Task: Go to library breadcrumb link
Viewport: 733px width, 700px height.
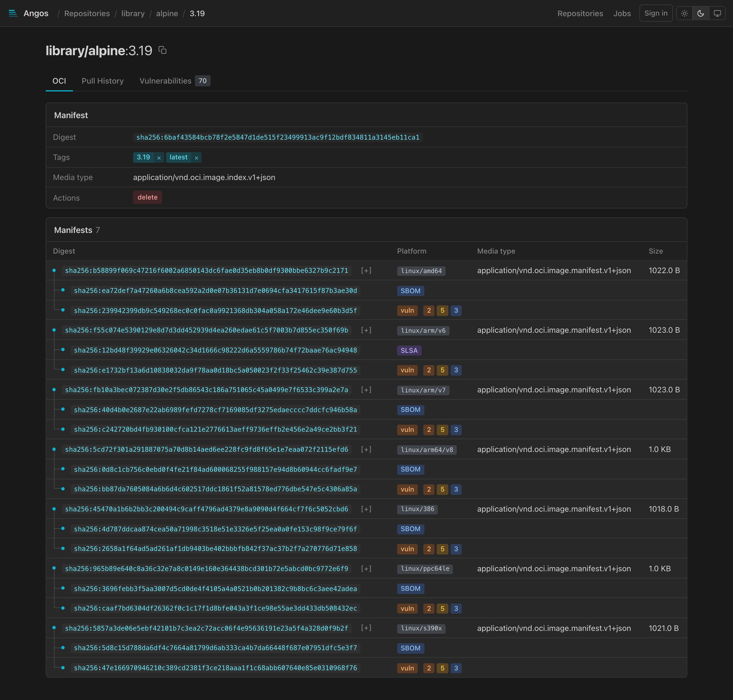Action: (x=133, y=13)
